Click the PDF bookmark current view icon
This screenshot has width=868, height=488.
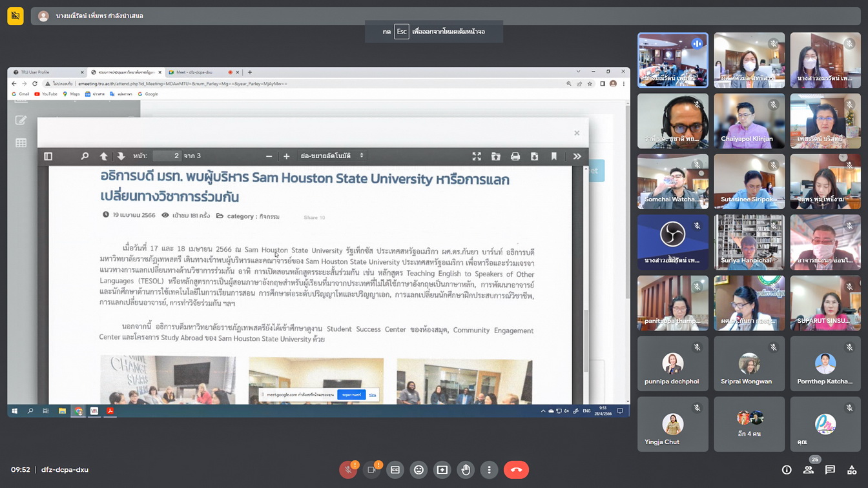(x=553, y=156)
